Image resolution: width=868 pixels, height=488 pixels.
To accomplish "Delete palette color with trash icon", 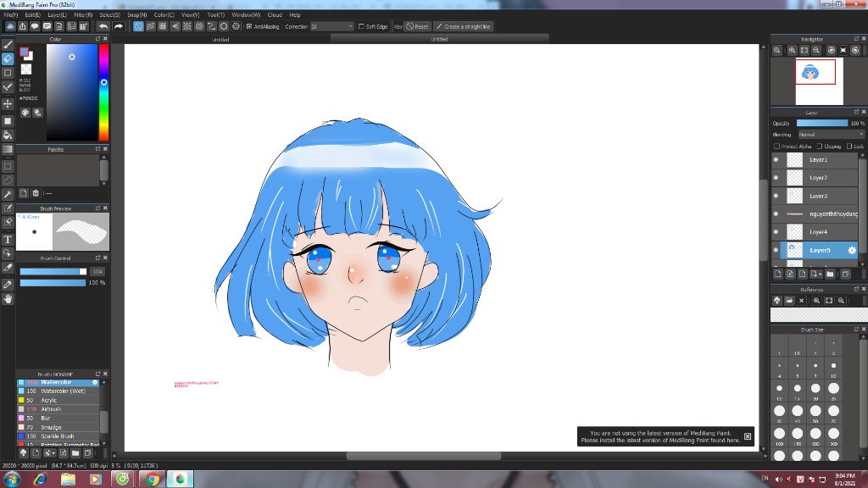I will pos(36,193).
